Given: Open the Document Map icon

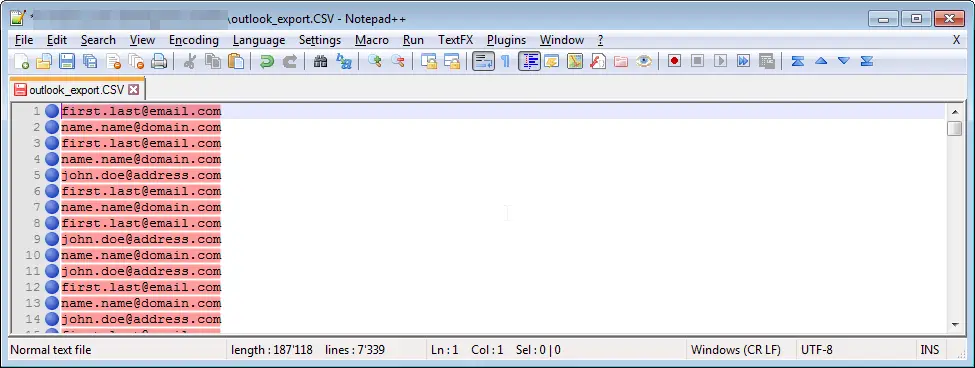Looking at the screenshot, I should (575, 62).
